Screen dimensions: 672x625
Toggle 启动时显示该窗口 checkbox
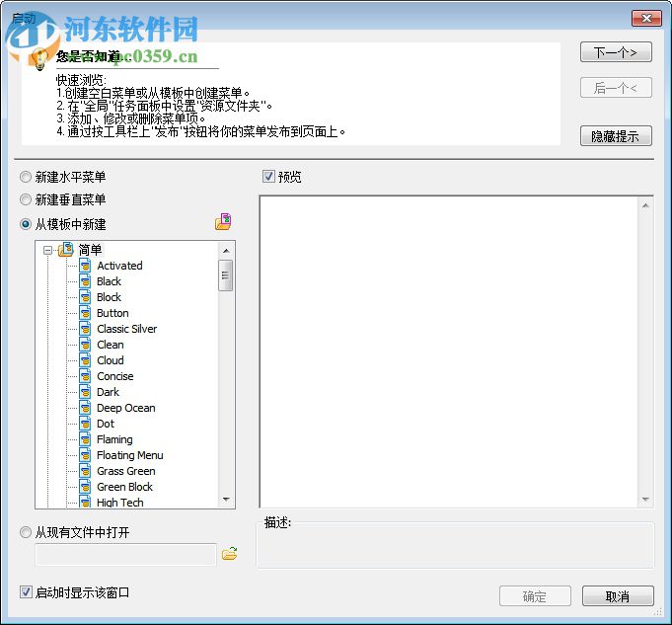click(x=26, y=592)
